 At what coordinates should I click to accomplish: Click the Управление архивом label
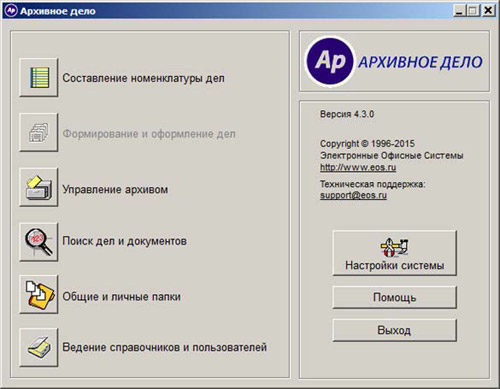pos(115,189)
